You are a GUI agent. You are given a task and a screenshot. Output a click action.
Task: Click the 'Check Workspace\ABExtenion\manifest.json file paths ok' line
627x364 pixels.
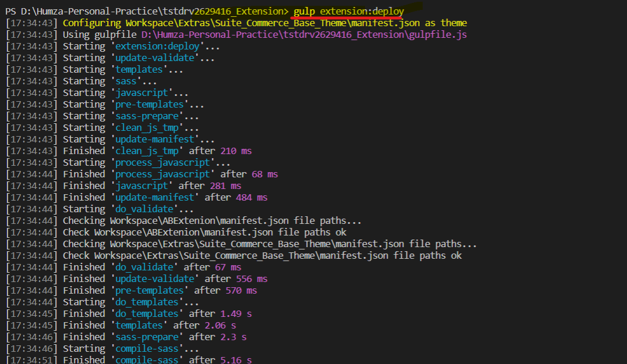pos(204,232)
